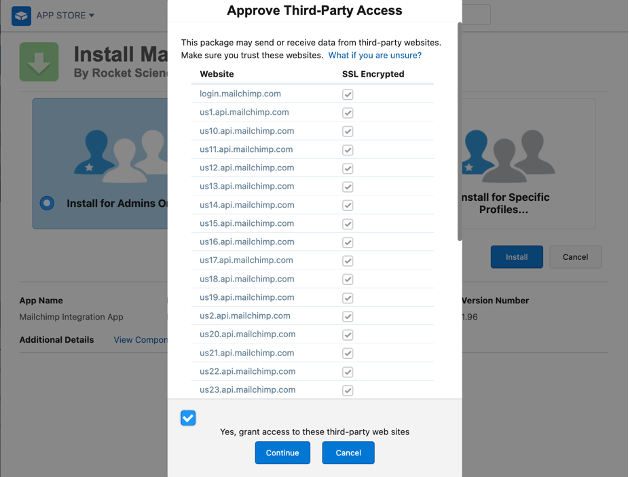Click SSL checkbox for us16.api.mailchimp.com

[x=347, y=242]
